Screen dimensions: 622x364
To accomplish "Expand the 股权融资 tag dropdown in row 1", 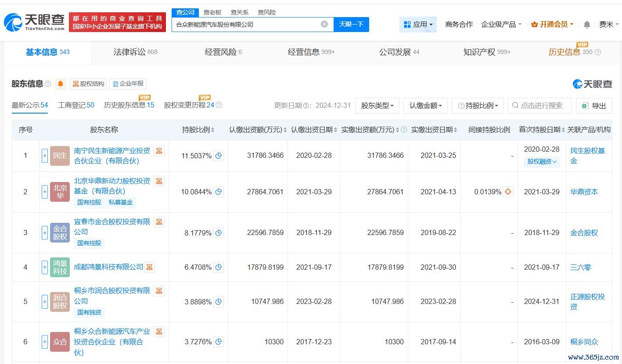I will [x=542, y=161].
